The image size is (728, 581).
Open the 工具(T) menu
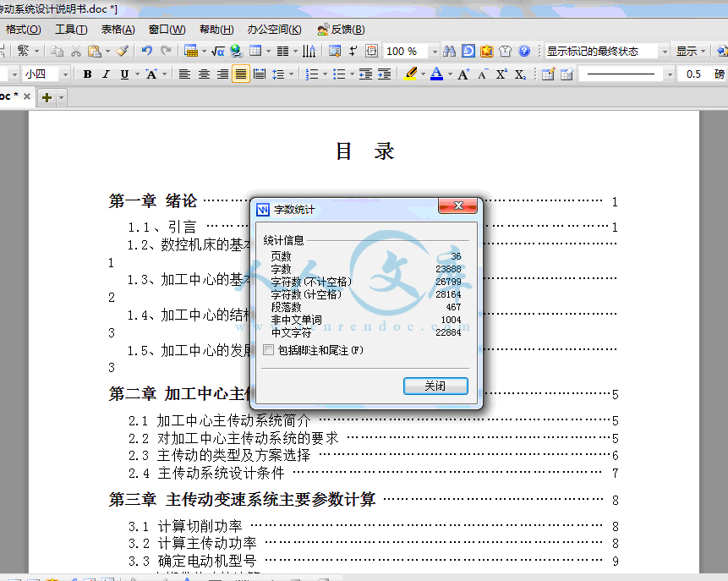[71, 30]
